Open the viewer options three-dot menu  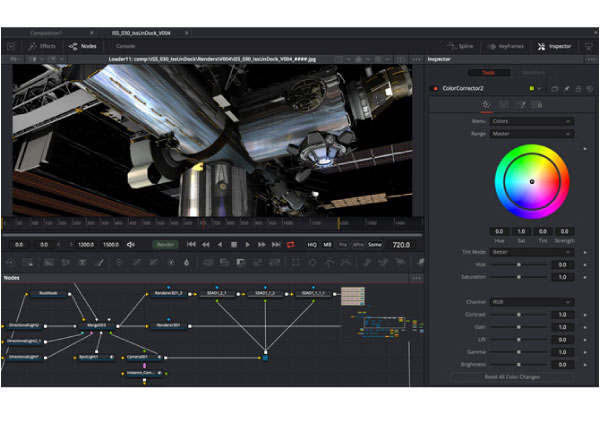click(x=417, y=59)
